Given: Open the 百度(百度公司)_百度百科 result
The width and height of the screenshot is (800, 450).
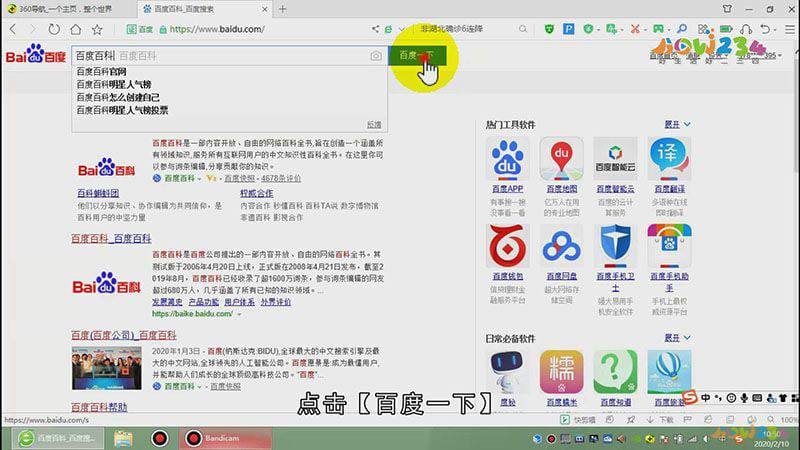Looking at the screenshot, I should [123, 335].
